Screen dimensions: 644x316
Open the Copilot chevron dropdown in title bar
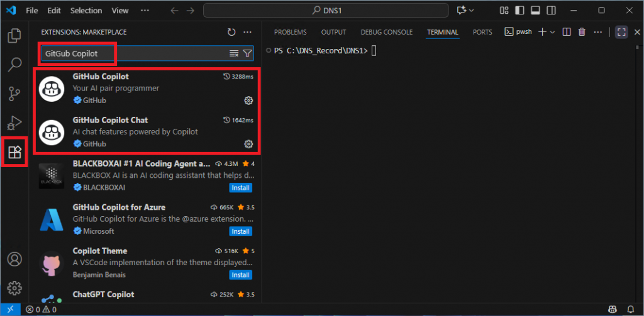[x=471, y=10]
